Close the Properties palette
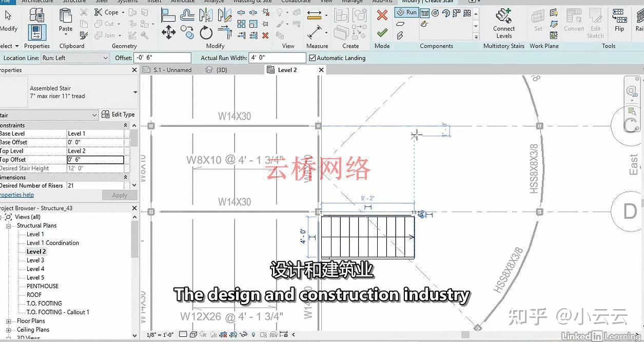This screenshot has width=644, height=342. 134,70
